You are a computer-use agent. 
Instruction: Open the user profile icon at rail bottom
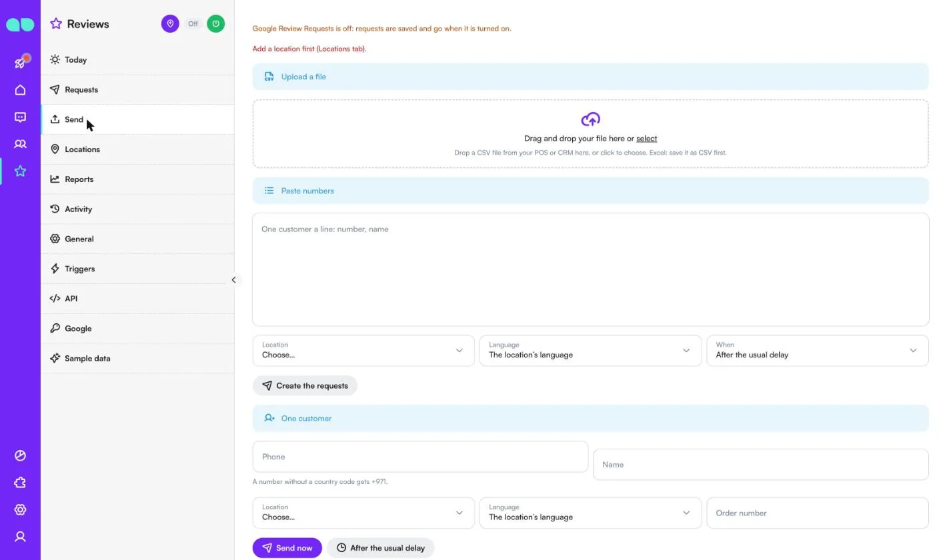click(x=20, y=537)
